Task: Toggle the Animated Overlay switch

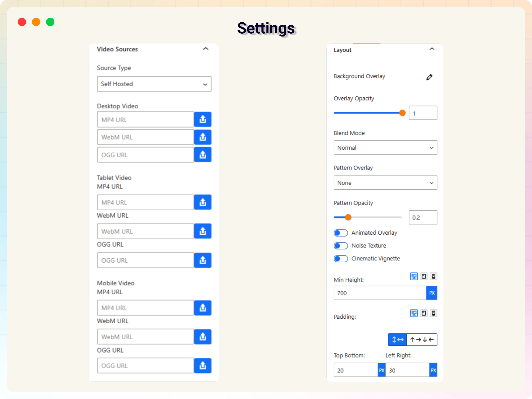Action: point(341,233)
